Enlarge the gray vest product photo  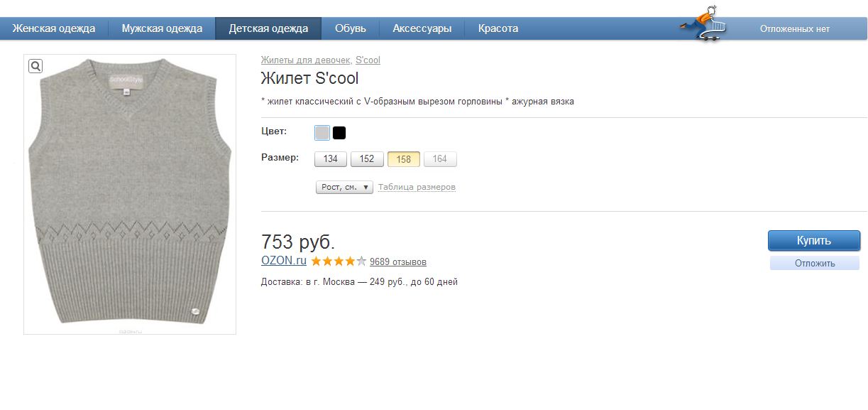130,194
